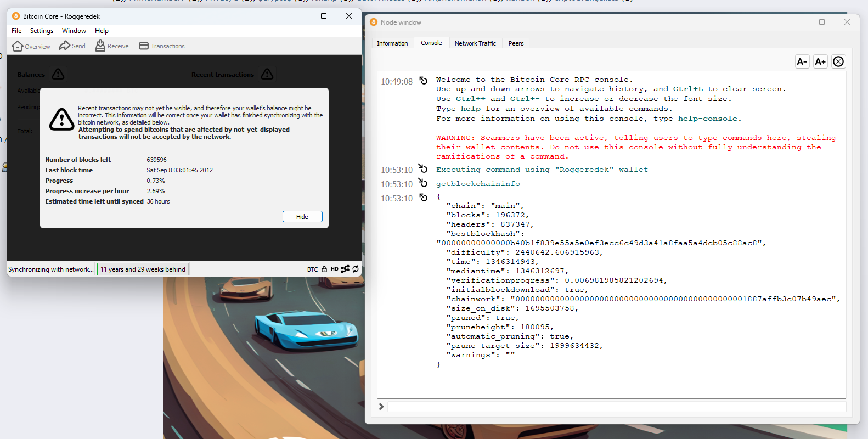Click the large warning triangle in sync overlay
The height and width of the screenshot is (439, 868).
point(61,119)
